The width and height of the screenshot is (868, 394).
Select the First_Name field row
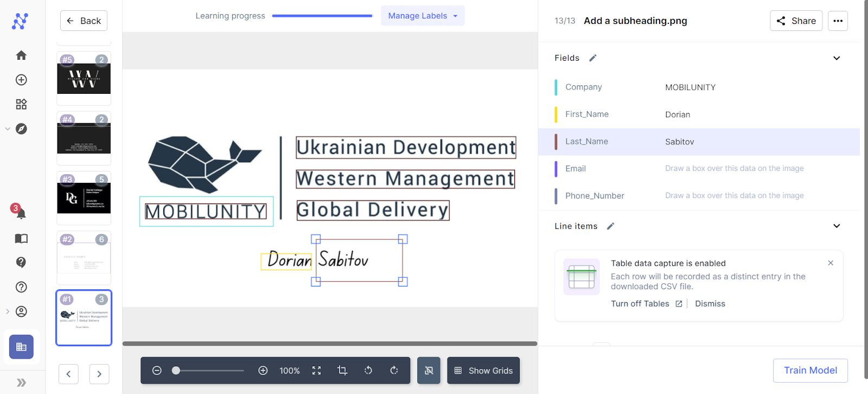[x=699, y=115]
